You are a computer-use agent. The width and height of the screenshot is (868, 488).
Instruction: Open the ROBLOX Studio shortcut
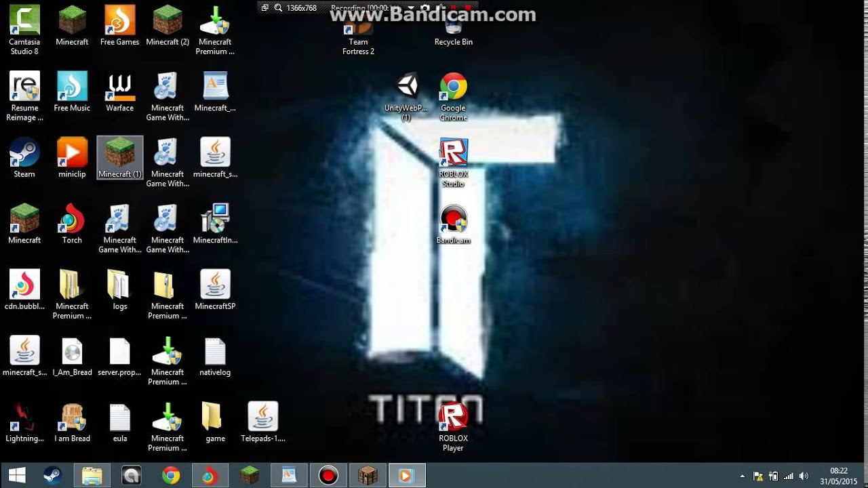(x=453, y=163)
